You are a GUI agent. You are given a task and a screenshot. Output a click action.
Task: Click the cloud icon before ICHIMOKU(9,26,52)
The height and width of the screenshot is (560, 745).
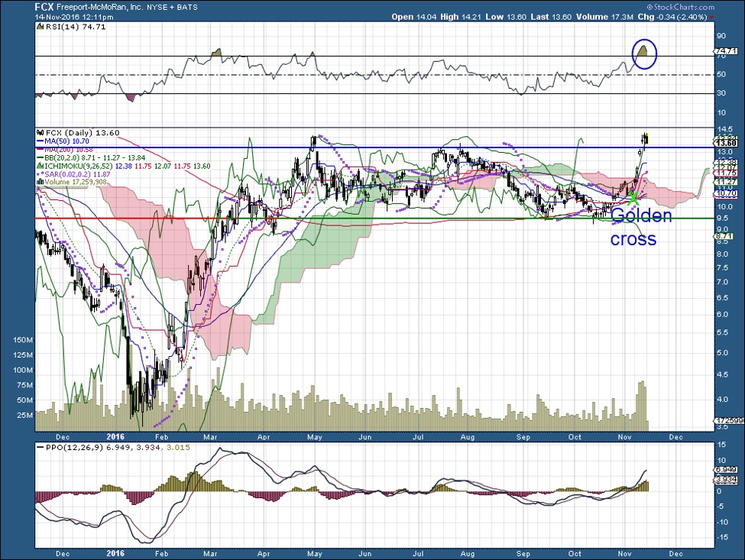[40, 167]
